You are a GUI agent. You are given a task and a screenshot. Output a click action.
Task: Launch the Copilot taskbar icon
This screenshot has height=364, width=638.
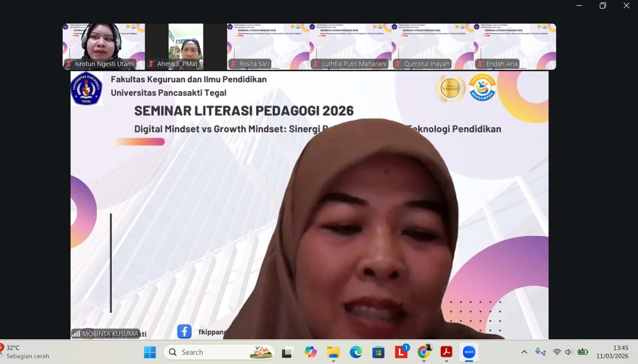(x=310, y=352)
